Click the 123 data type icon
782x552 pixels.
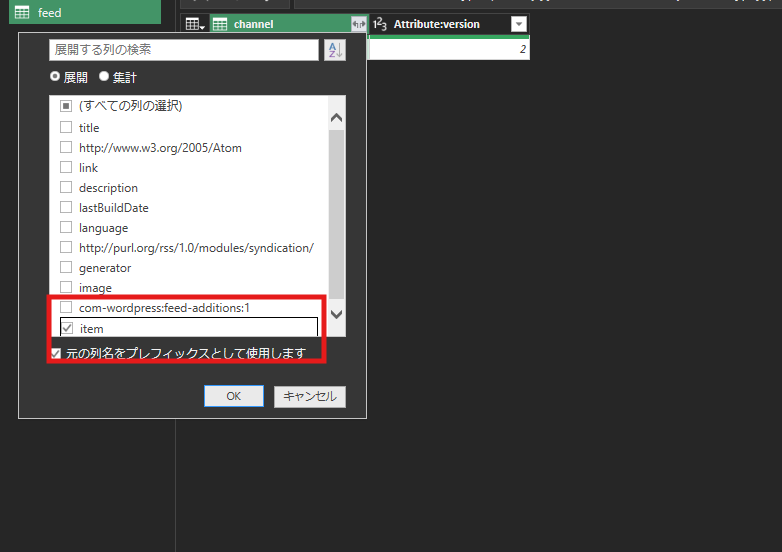click(380, 24)
